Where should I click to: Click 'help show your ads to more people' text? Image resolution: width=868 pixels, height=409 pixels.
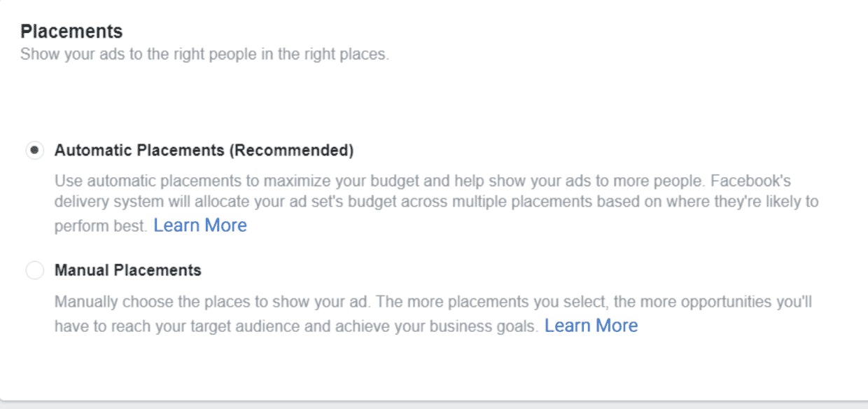click(x=576, y=181)
